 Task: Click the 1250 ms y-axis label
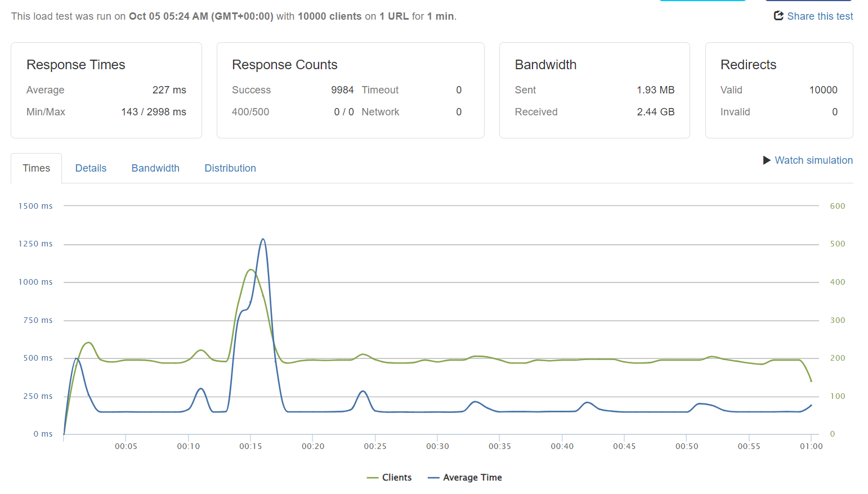tap(35, 244)
